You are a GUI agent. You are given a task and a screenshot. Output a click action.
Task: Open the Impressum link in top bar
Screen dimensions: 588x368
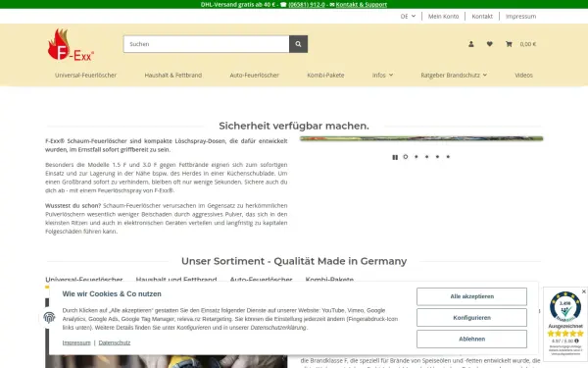coord(520,16)
